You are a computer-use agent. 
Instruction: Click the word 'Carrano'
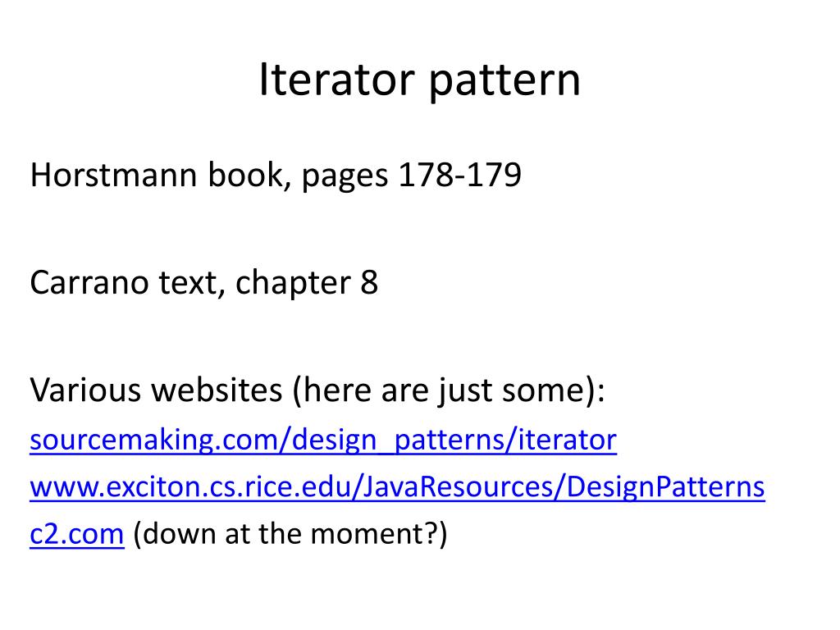[x=89, y=282]
